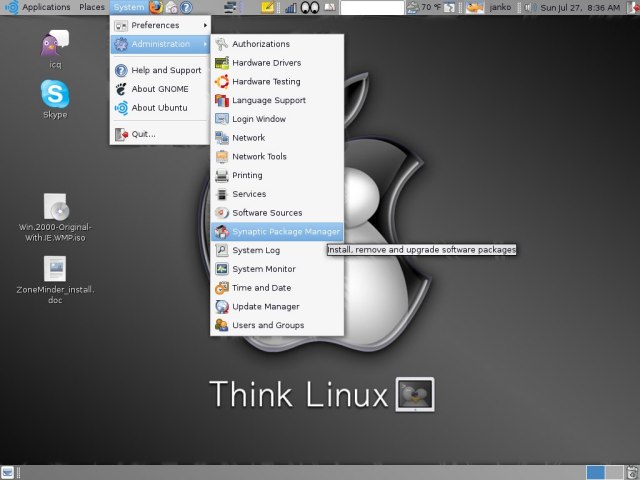The image size is (640, 480).
Task: Open System Log viewer
Action: click(277, 250)
